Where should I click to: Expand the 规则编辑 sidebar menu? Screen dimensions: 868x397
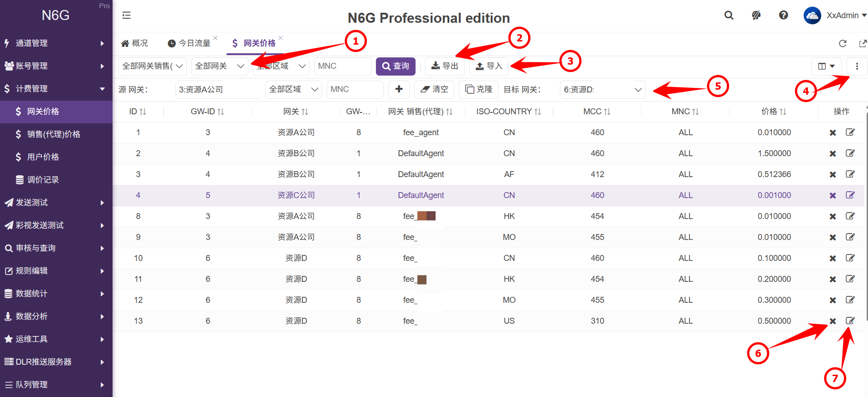56,271
